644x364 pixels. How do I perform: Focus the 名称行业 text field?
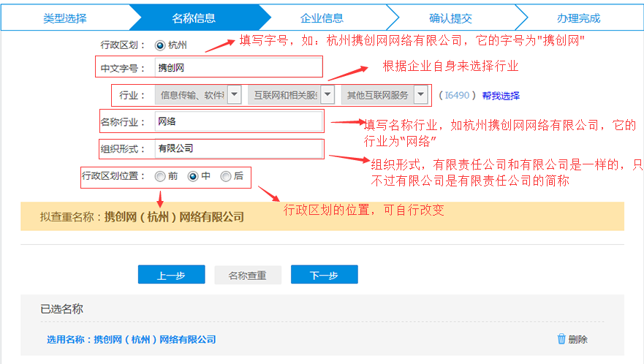238,121
